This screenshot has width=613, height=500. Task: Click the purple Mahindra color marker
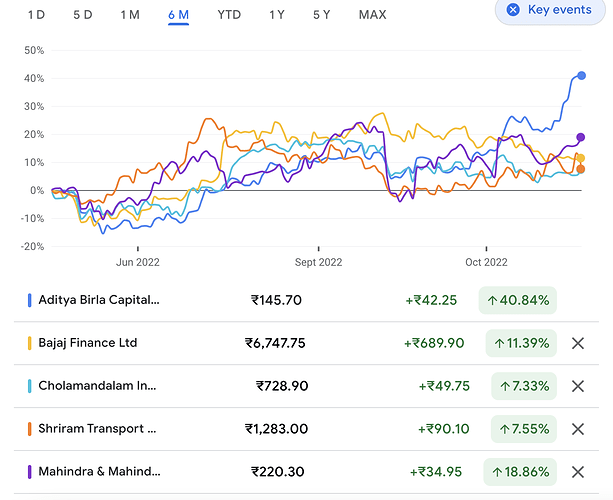click(x=30, y=472)
